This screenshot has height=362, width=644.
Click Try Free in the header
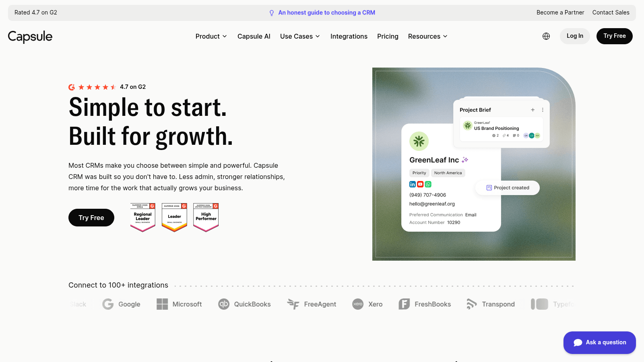[615, 36]
